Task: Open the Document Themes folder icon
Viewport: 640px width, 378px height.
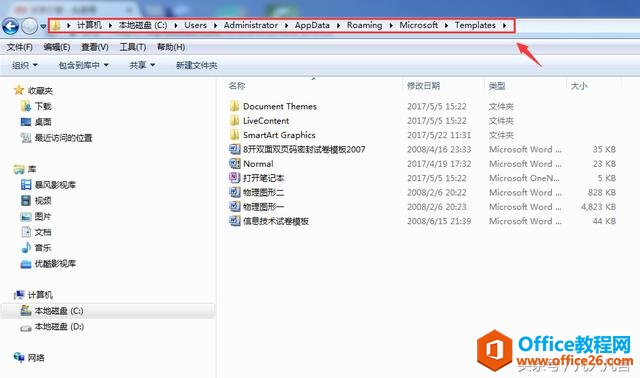Action: [x=234, y=106]
